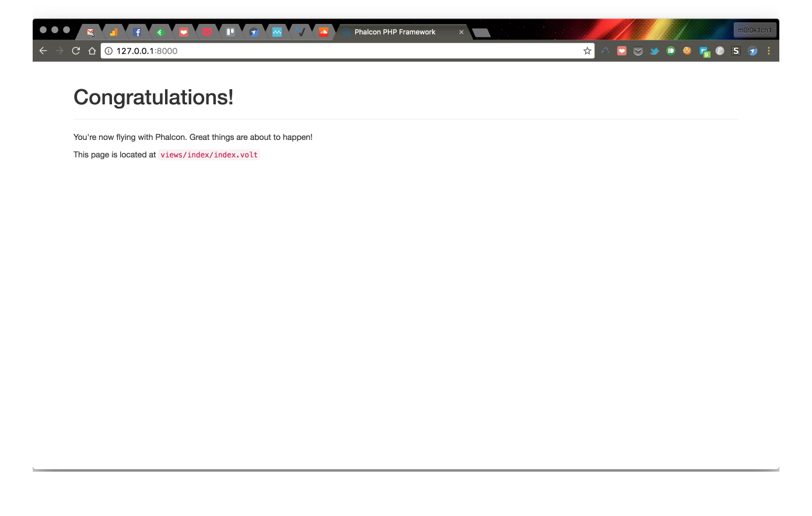The height and width of the screenshot is (516, 812).
Task: Open the m0t0k1ch1 profile switcher
Action: click(754, 30)
